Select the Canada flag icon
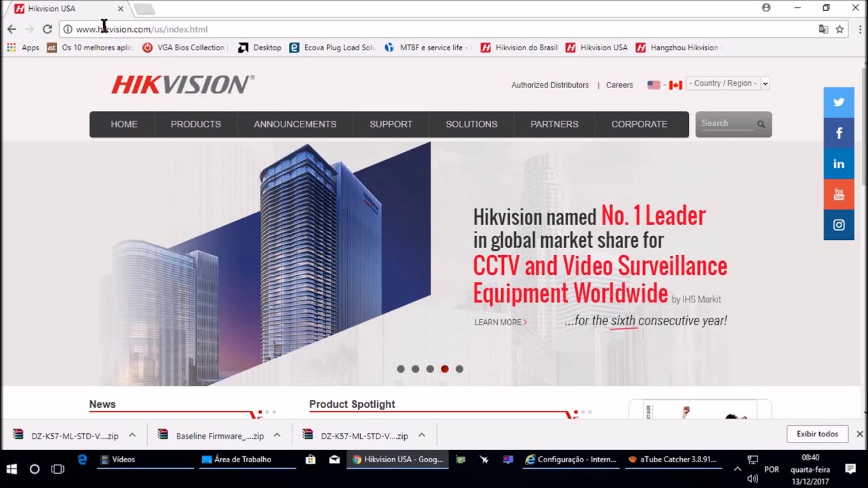This screenshot has height=488, width=868. pyautogui.click(x=675, y=85)
